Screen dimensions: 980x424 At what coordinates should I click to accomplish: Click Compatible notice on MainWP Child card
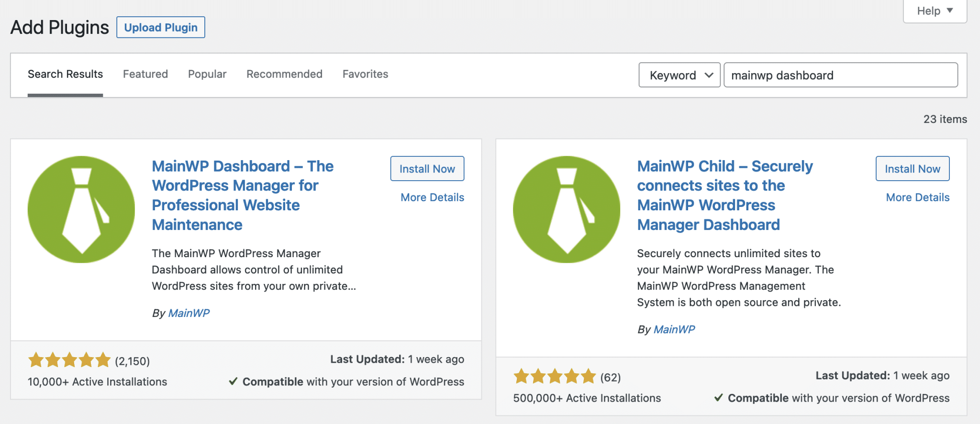click(832, 398)
